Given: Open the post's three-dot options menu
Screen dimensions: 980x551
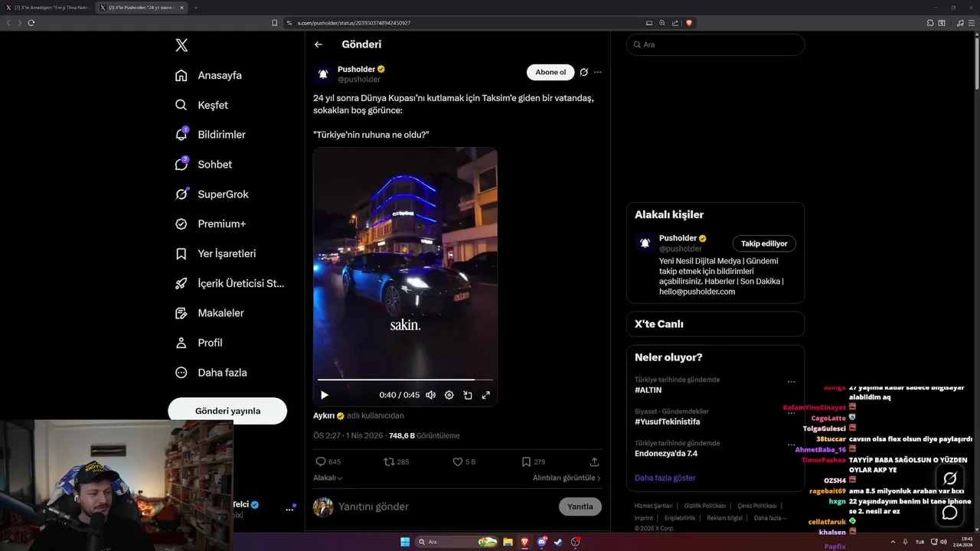Looking at the screenshot, I should point(598,72).
